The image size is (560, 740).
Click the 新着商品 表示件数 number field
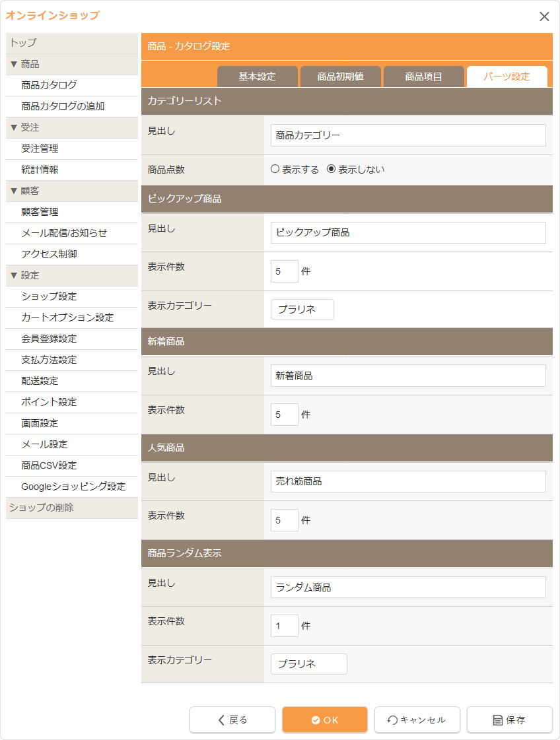point(284,415)
